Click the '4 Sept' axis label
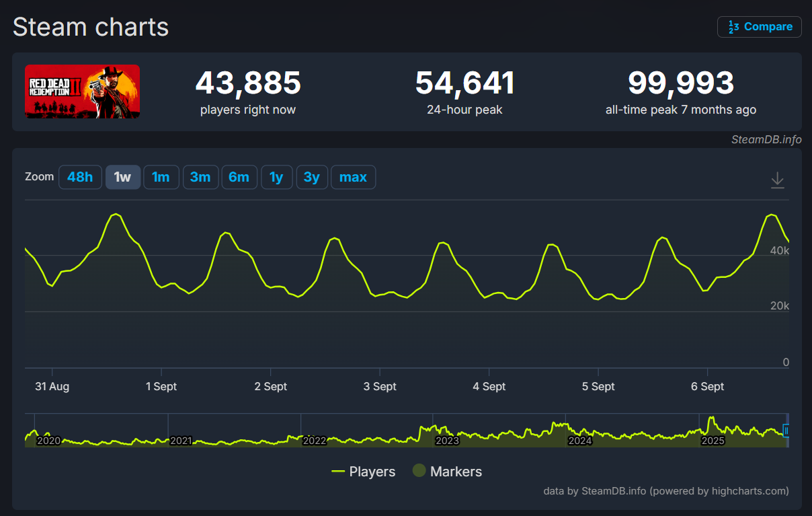 (x=489, y=386)
